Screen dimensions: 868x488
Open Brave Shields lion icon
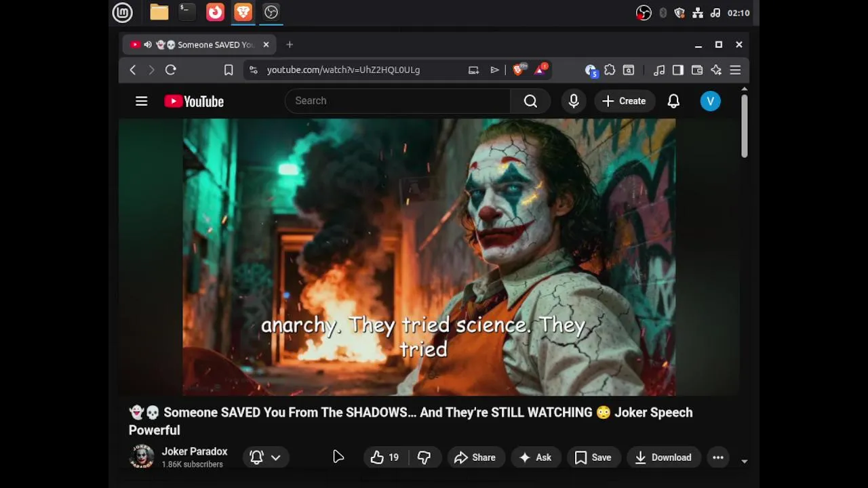[x=519, y=70]
